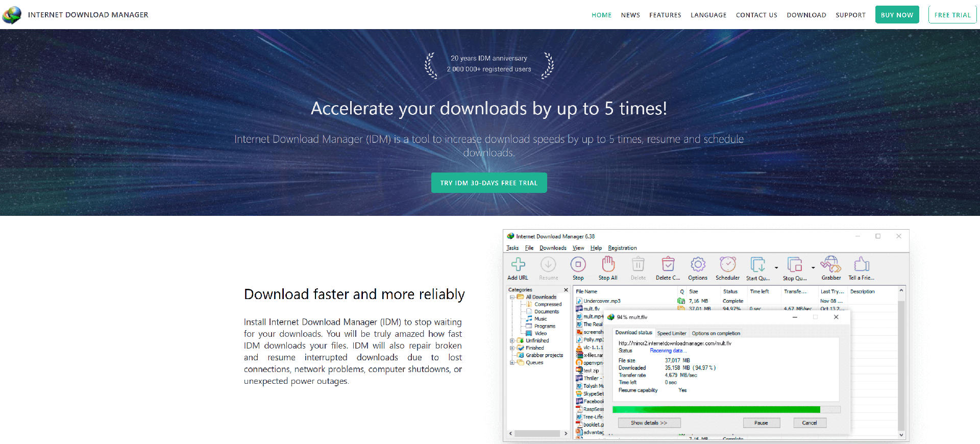The image size is (980, 444).
Task: Open the Start Queue dropdown arrow
Action: pos(776,267)
